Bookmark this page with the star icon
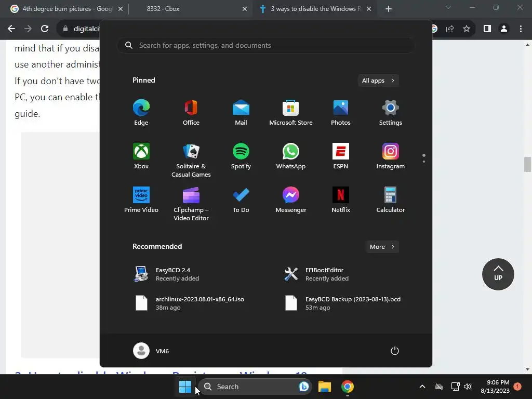The height and width of the screenshot is (399, 532). pyautogui.click(x=467, y=29)
